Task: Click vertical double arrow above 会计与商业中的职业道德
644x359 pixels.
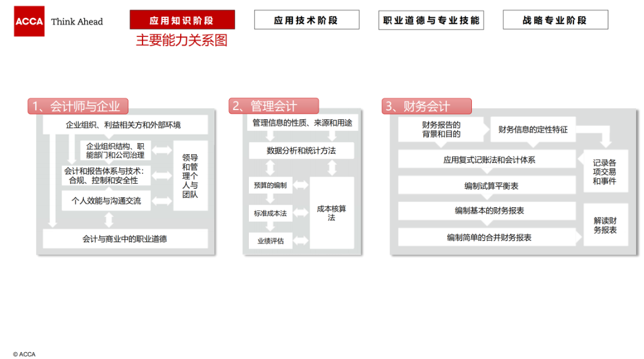Action: pos(109,219)
